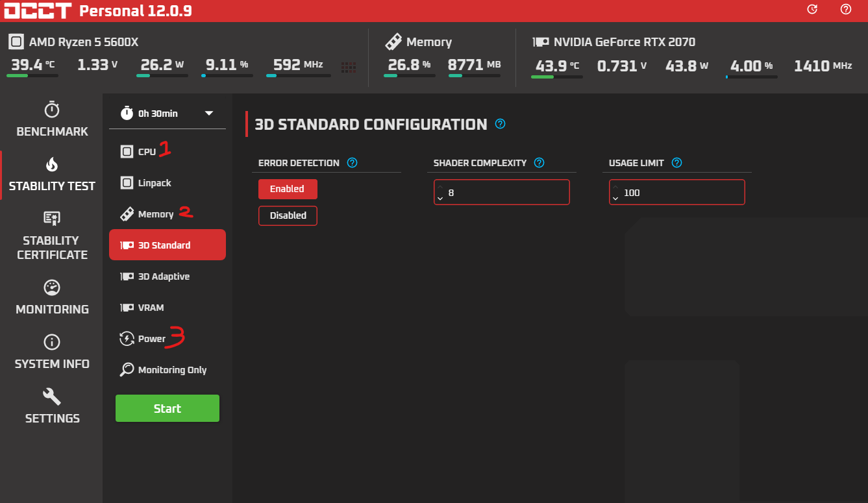Open the Monitoring gauge icon in sidebar
The width and height of the screenshot is (868, 503).
click(52, 288)
